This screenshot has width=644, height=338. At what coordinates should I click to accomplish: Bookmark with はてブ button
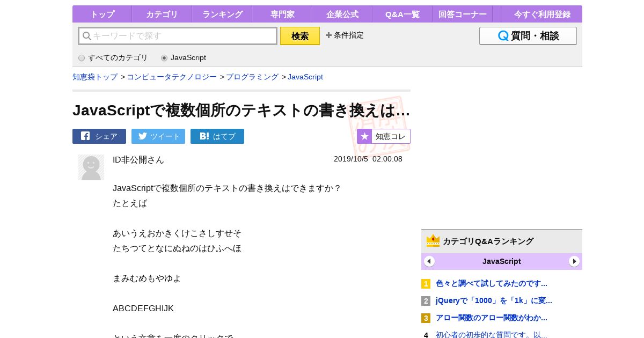tap(217, 136)
